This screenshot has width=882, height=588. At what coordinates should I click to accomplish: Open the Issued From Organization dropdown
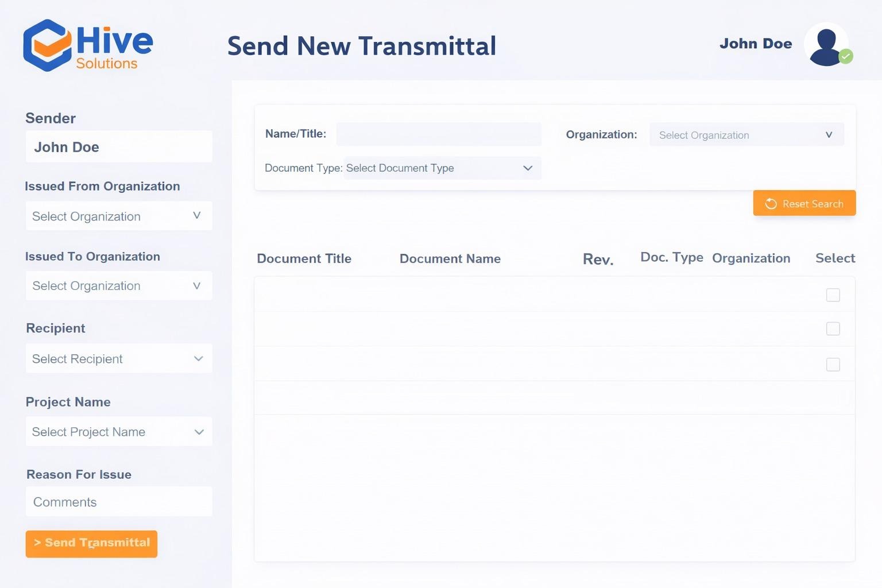click(x=119, y=216)
